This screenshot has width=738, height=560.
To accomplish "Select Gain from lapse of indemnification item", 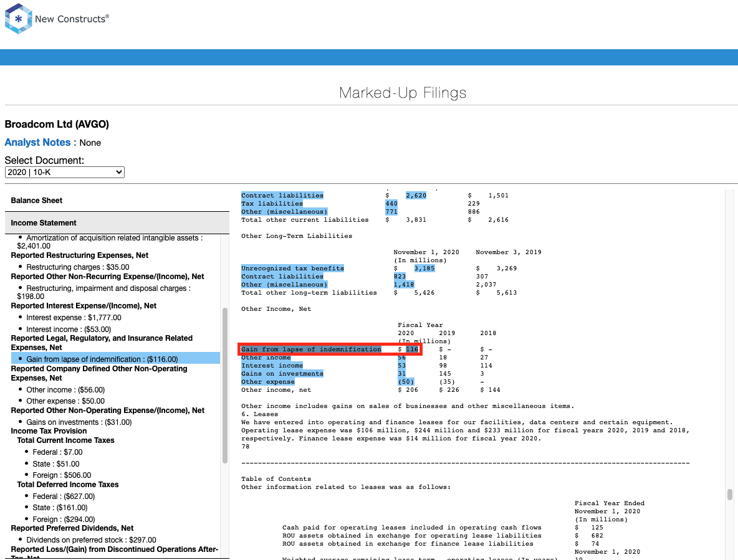I will pyautogui.click(x=102, y=359).
